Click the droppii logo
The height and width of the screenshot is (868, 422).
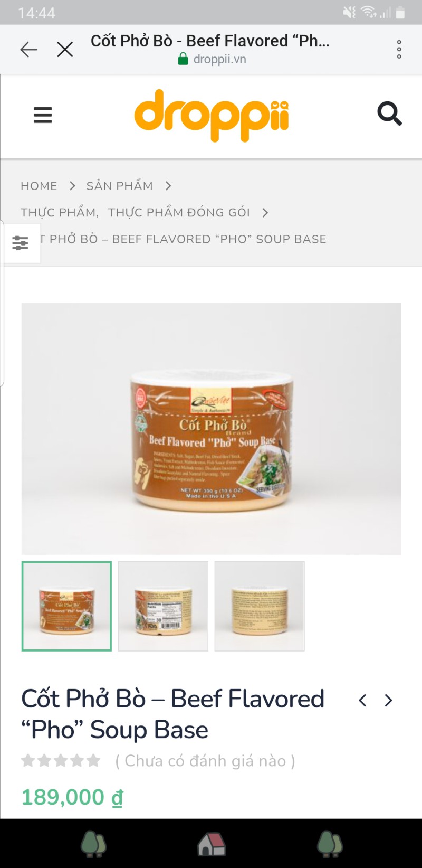click(x=212, y=116)
